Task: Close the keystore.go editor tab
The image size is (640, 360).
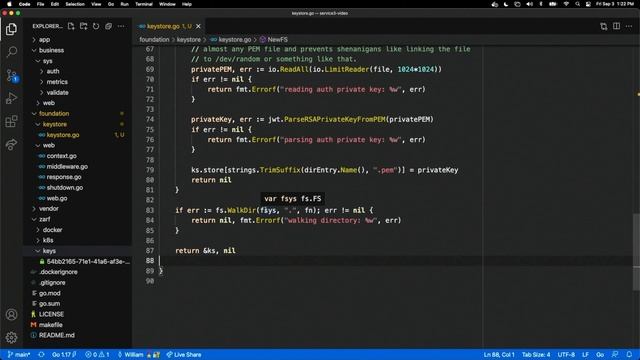Action: coord(198,26)
